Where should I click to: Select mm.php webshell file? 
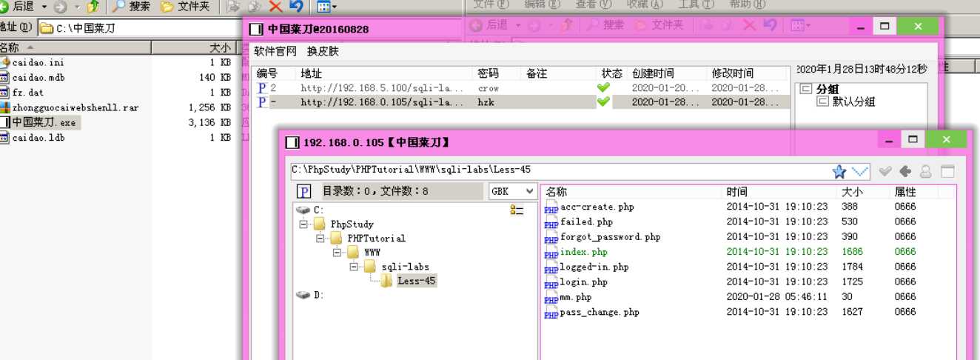pyautogui.click(x=568, y=297)
